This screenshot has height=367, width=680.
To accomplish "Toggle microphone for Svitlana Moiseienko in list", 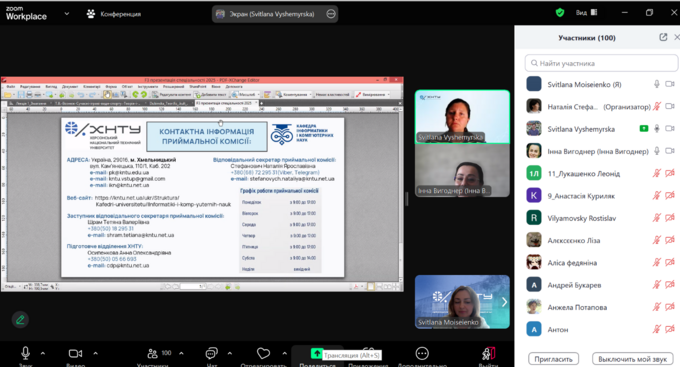I will click(x=657, y=84).
